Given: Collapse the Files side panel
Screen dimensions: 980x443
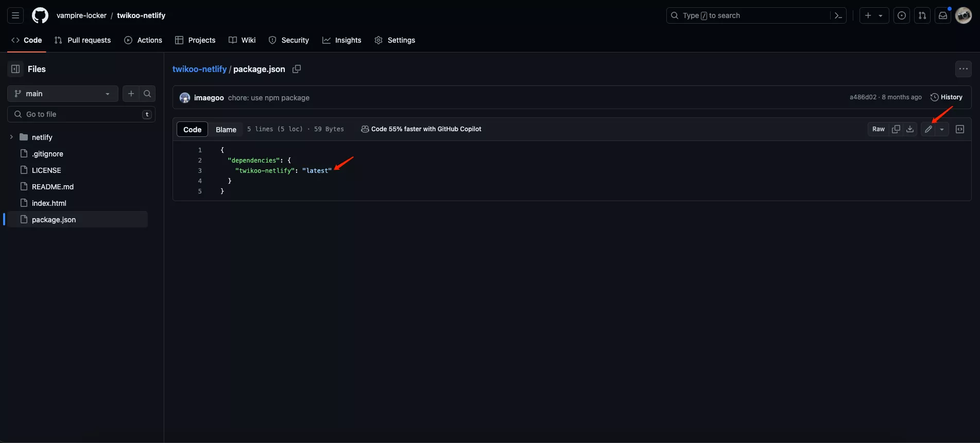Looking at the screenshot, I should click(x=15, y=69).
